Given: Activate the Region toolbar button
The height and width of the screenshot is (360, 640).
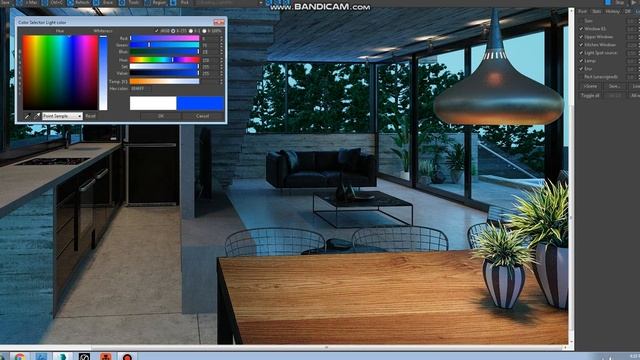Looking at the screenshot, I should [156, 2].
